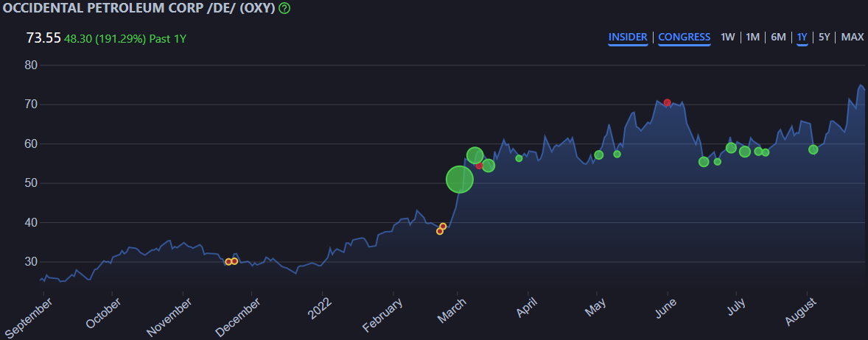Click the small green buy dot in late March
The width and height of the screenshot is (868, 340).
519,158
